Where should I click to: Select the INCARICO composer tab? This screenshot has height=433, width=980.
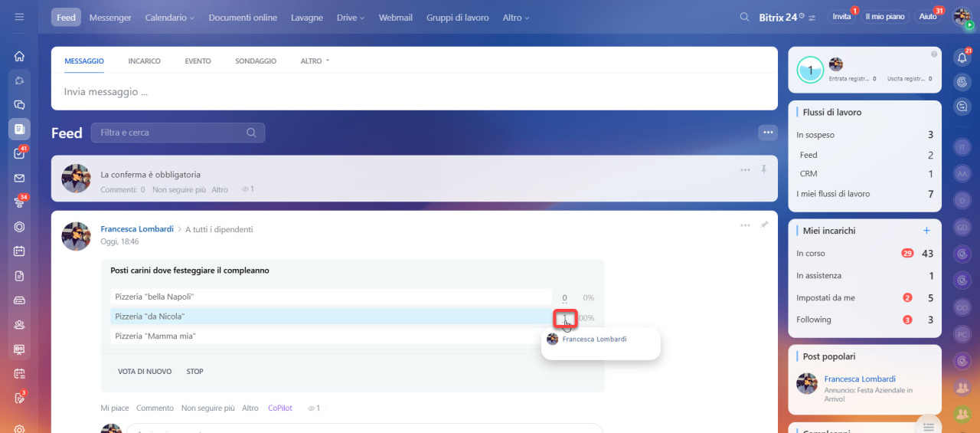click(x=145, y=61)
